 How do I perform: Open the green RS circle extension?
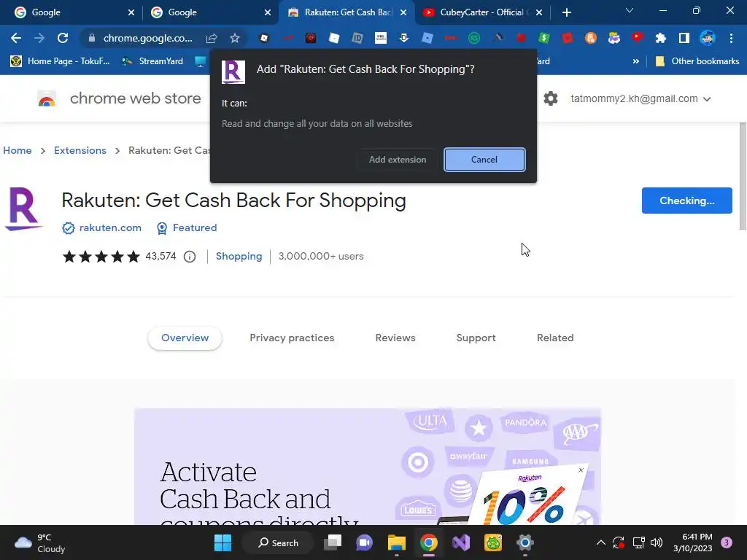point(474,38)
